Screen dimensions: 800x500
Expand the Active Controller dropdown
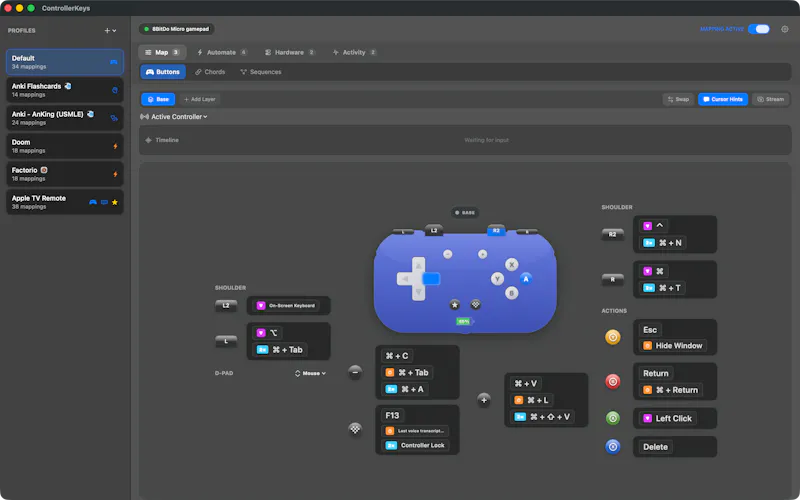coord(174,117)
